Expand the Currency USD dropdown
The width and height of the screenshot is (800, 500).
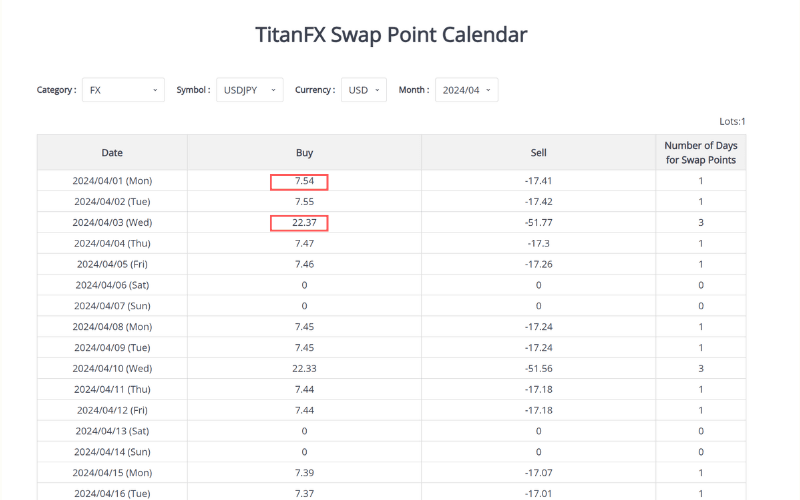(363, 90)
